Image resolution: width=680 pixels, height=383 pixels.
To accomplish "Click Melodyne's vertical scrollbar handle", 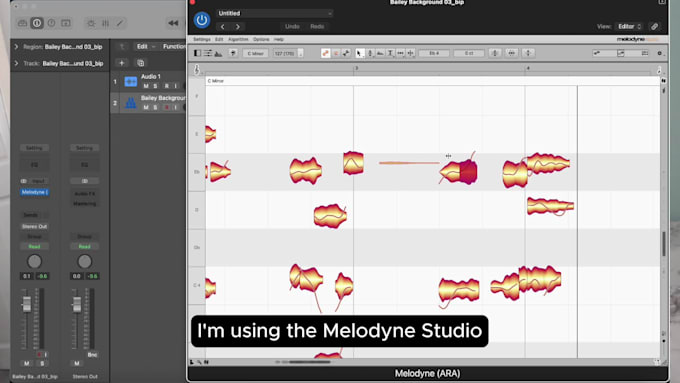I will click(x=663, y=244).
